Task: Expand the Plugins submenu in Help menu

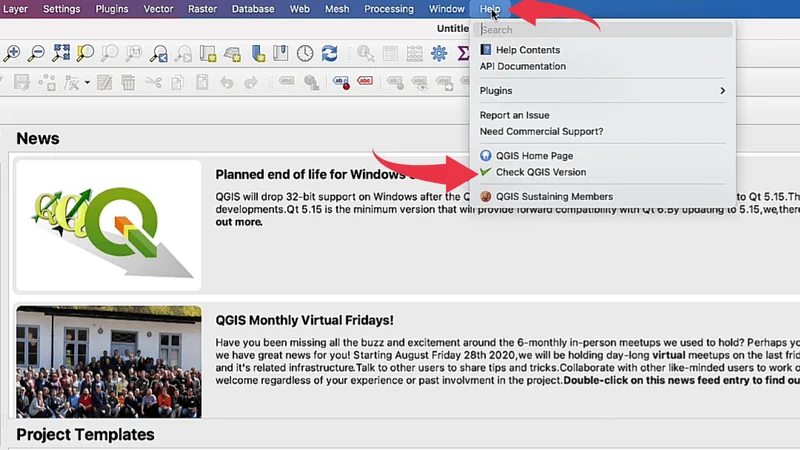Action: (x=602, y=91)
